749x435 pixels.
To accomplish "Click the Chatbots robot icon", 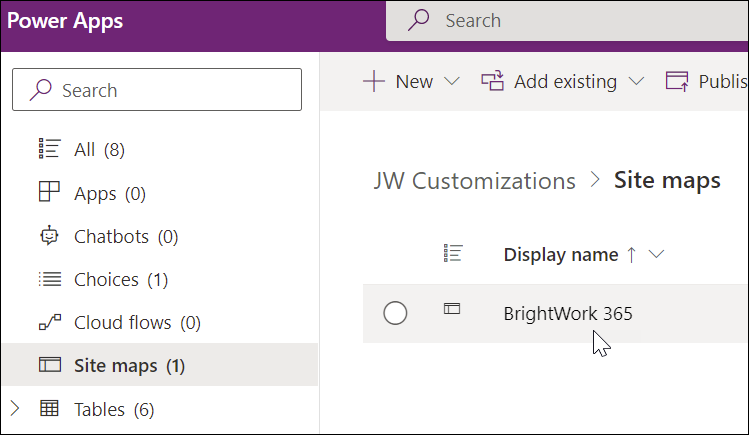I will [x=49, y=237].
